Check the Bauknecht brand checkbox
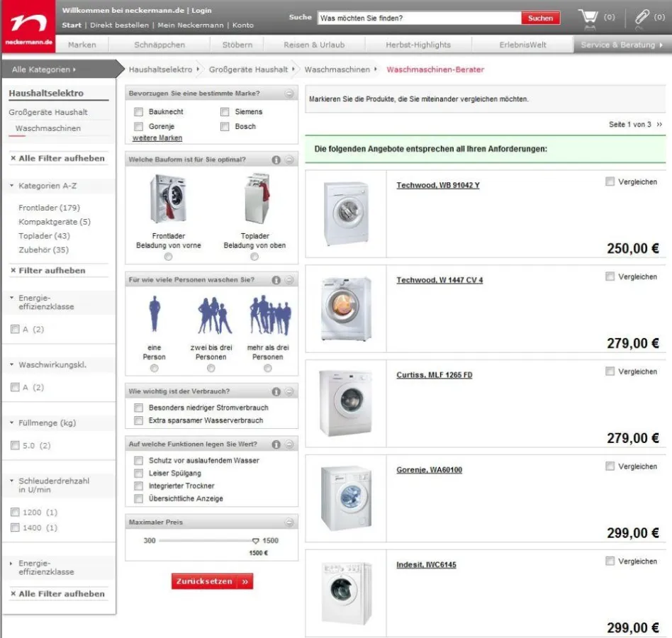Image resolution: width=672 pixels, height=638 pixels. [x=139, y=112]
